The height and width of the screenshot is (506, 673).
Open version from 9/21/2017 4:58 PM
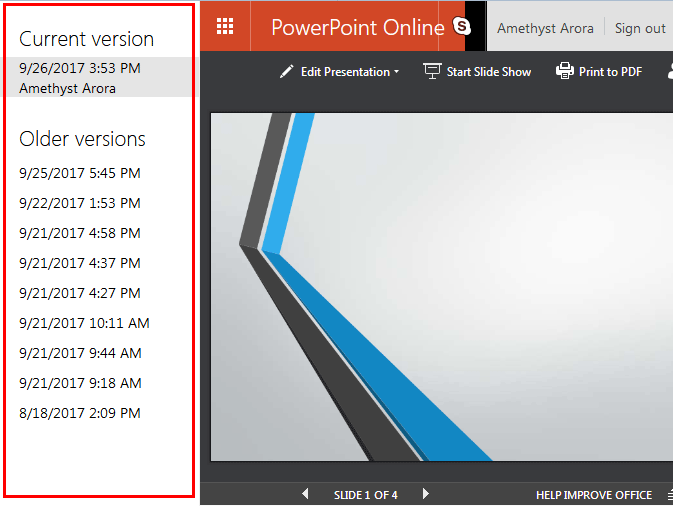click(x=80, y=233)
